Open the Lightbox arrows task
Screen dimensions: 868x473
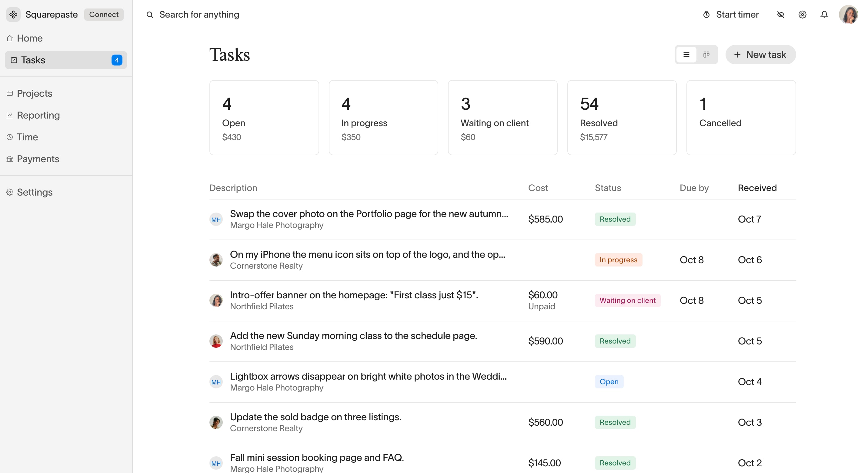coord(503,382)
